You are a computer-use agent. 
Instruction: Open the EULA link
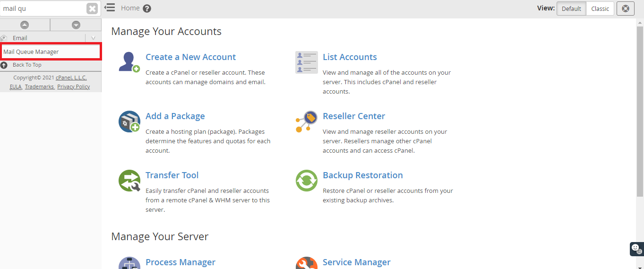[16, 87]
